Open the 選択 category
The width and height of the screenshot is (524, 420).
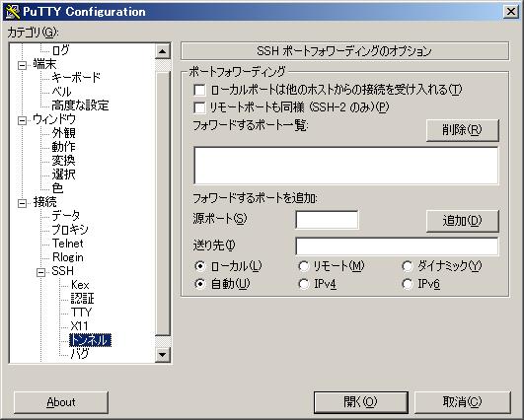click(x=63, y=175)
